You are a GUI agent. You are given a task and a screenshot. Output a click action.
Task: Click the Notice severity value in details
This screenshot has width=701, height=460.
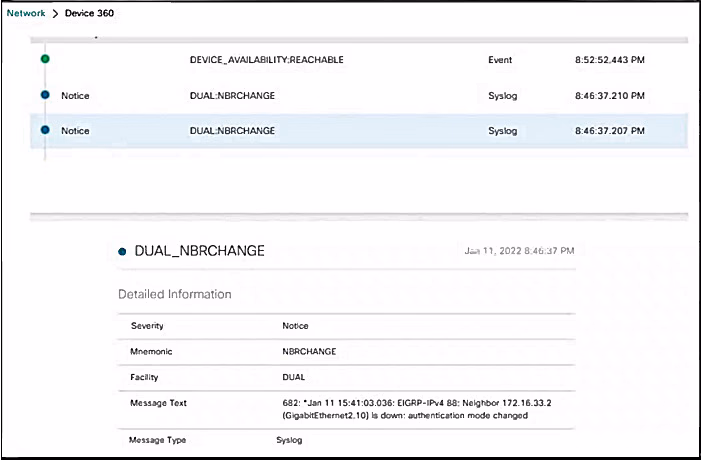[x=295, y=326]
